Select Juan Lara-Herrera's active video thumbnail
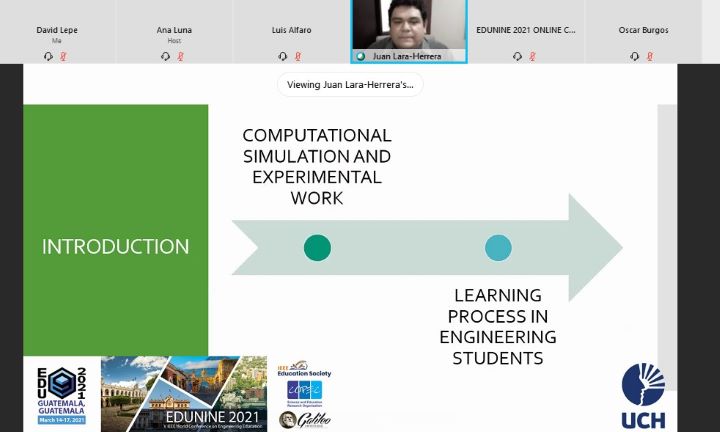This screenshot has width=720, height=432. pos(408,25)
